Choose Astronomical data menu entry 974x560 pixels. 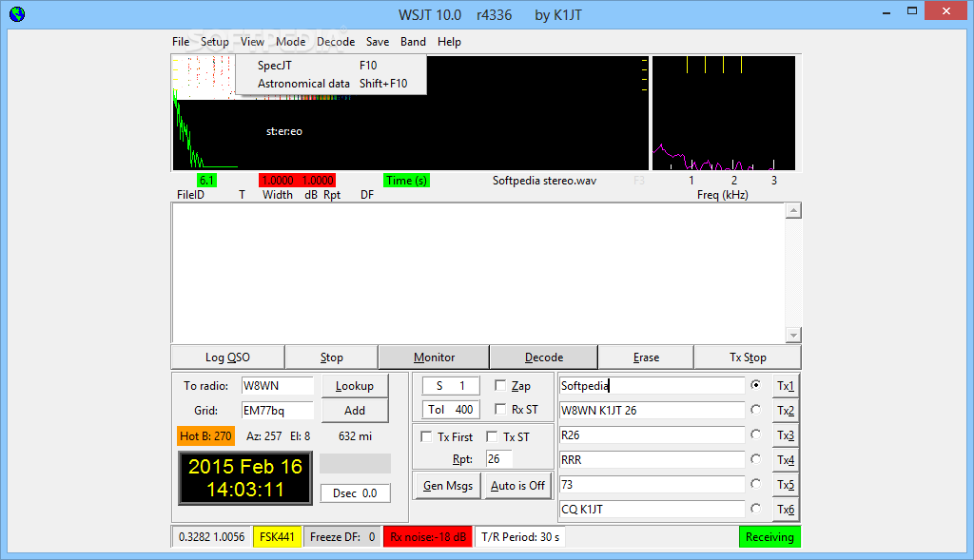[331, 84]
